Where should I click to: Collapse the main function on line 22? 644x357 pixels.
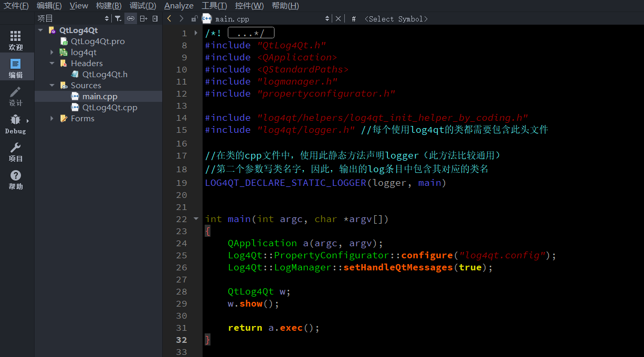pos(196,218)
